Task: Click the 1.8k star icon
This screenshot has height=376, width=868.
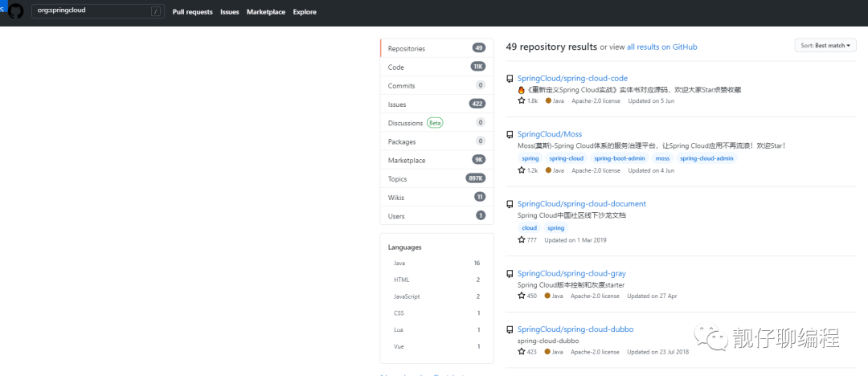Action: click(522, 100)
